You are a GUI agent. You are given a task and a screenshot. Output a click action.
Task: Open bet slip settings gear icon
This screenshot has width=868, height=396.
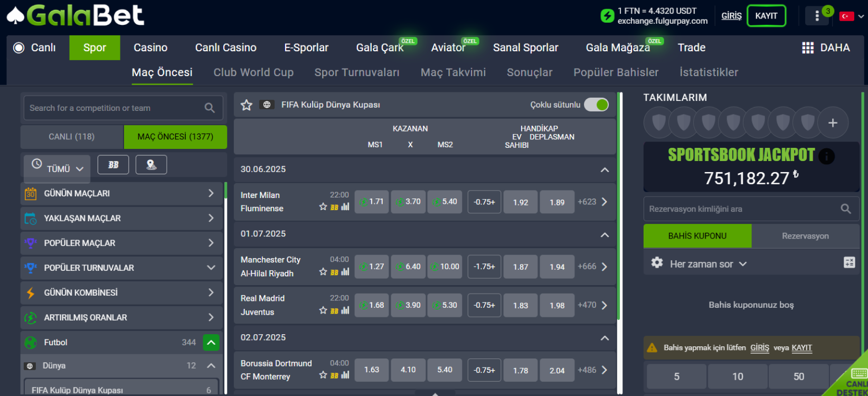click(x=657, y=262)
